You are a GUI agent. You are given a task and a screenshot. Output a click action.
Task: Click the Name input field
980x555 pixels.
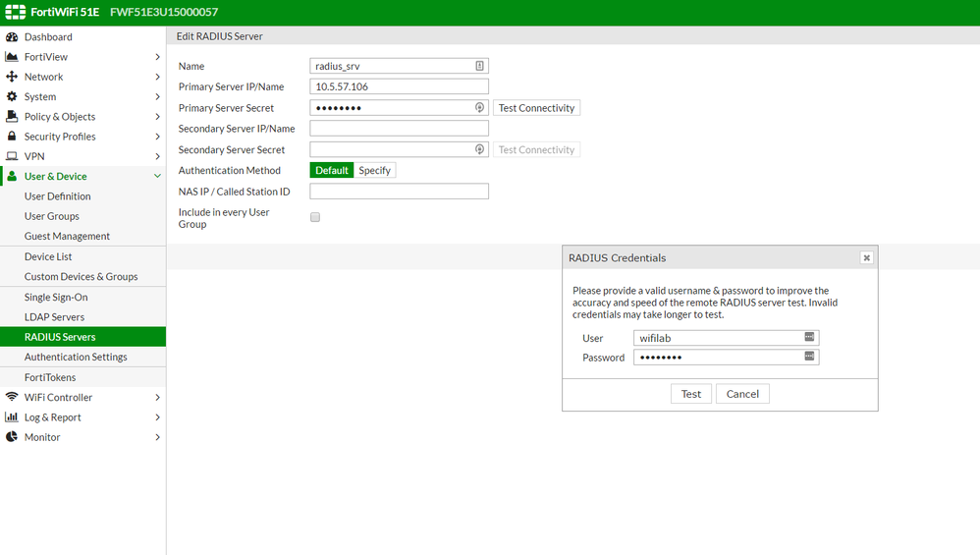[x=399, y=66]
